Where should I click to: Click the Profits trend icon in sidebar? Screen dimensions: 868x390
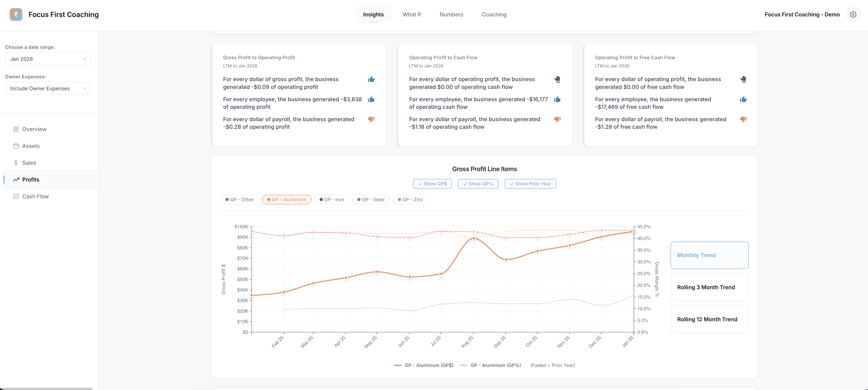[x=16, y=180]
